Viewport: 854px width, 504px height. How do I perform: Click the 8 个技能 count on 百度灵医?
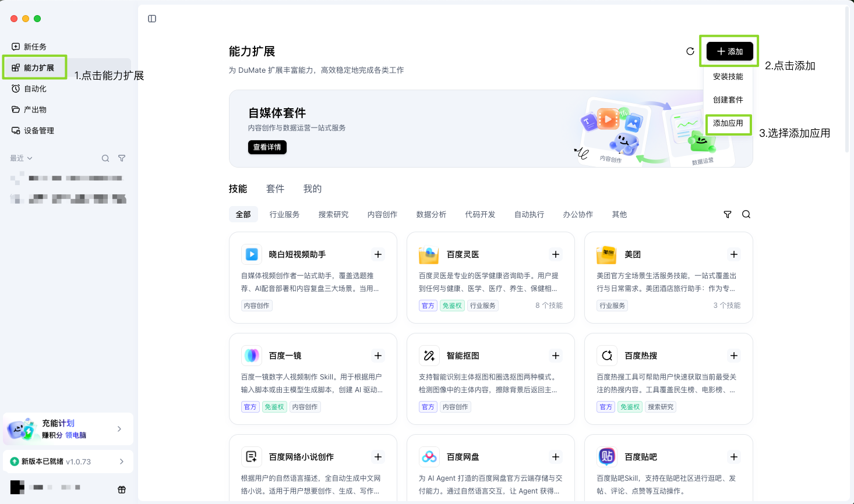(x=549, y=306)
